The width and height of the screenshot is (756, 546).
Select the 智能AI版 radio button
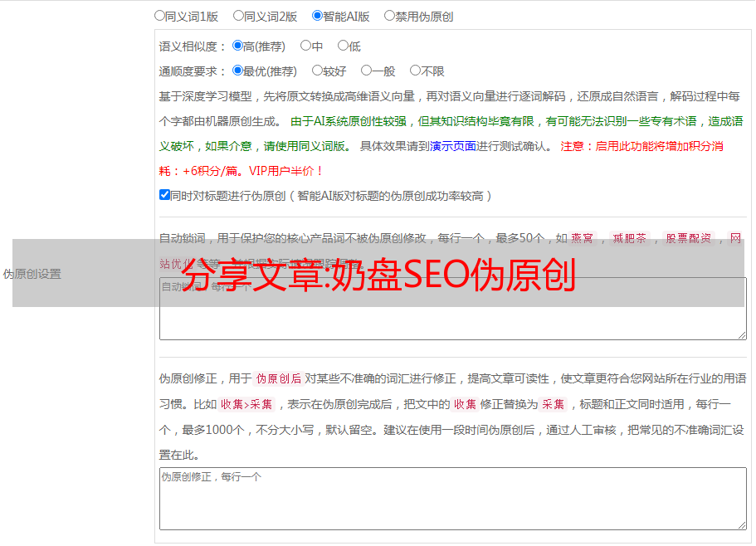(x=317, y=15)
